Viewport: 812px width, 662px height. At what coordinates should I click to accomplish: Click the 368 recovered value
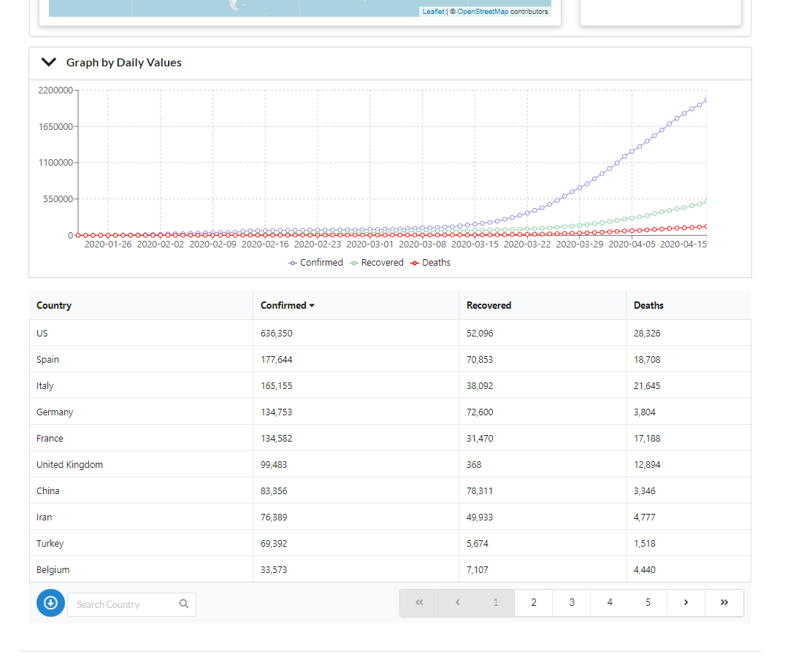474,465
